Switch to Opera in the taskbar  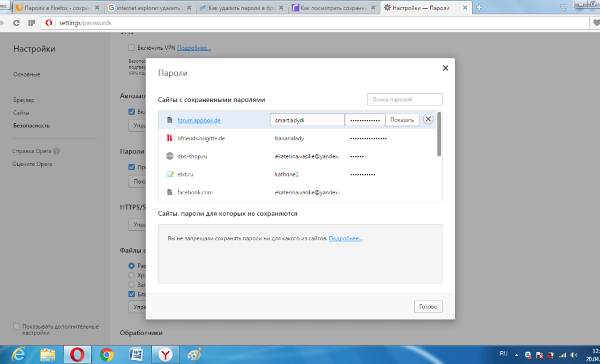tap(77, 354)
